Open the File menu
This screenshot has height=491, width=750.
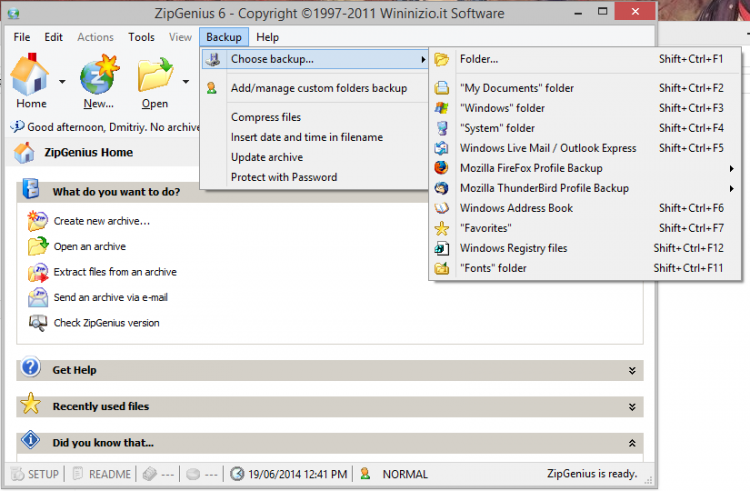point(22,37)
